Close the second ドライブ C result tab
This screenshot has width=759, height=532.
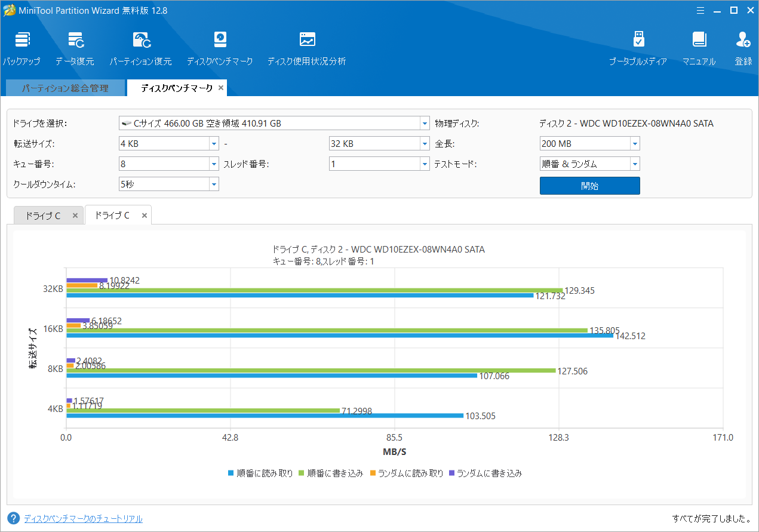click(x=144, y=216)
